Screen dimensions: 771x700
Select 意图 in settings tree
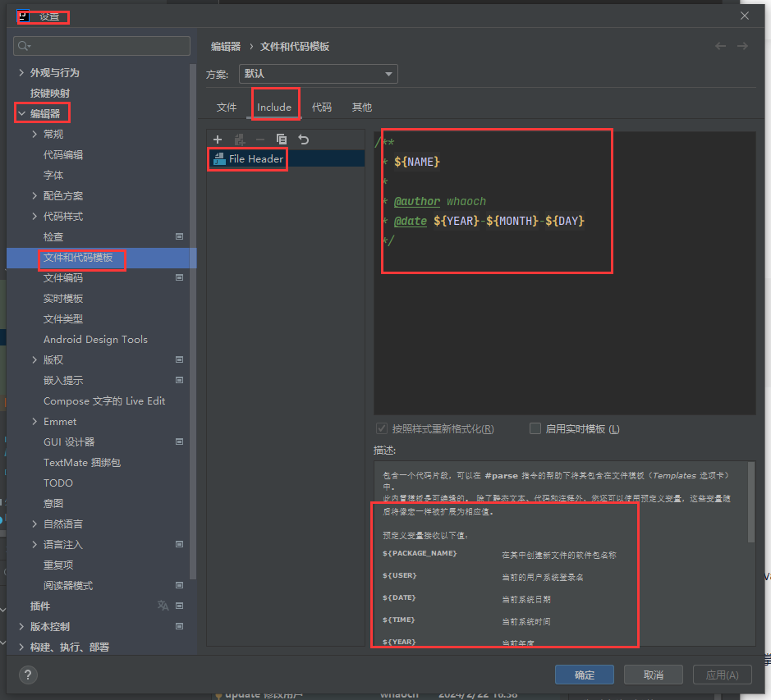53,503
